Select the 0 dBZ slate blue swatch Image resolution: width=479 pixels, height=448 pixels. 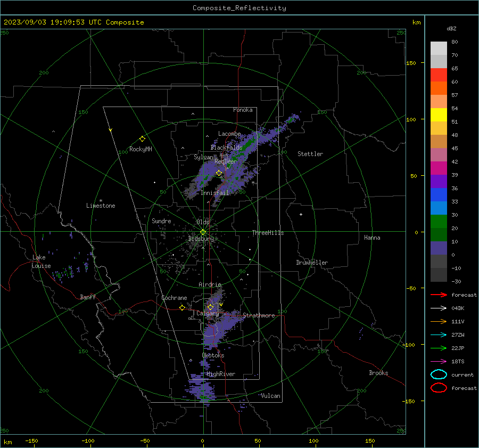[439, 248]
